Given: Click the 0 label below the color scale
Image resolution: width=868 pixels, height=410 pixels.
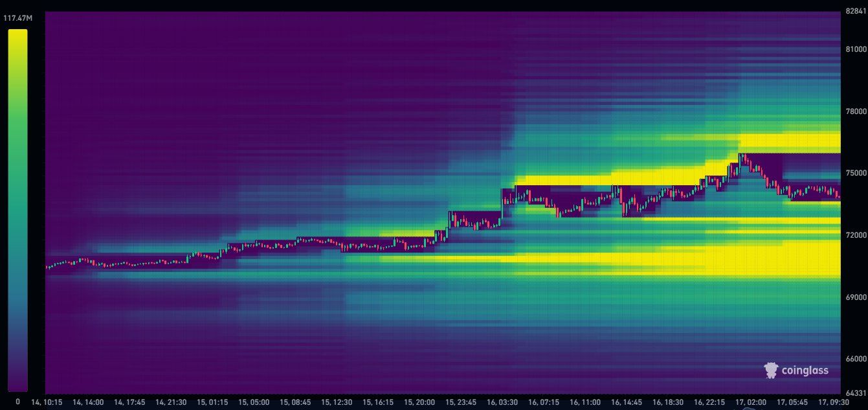Looking at the screenshot, I should pyautogui.click(x=17, y=402).
